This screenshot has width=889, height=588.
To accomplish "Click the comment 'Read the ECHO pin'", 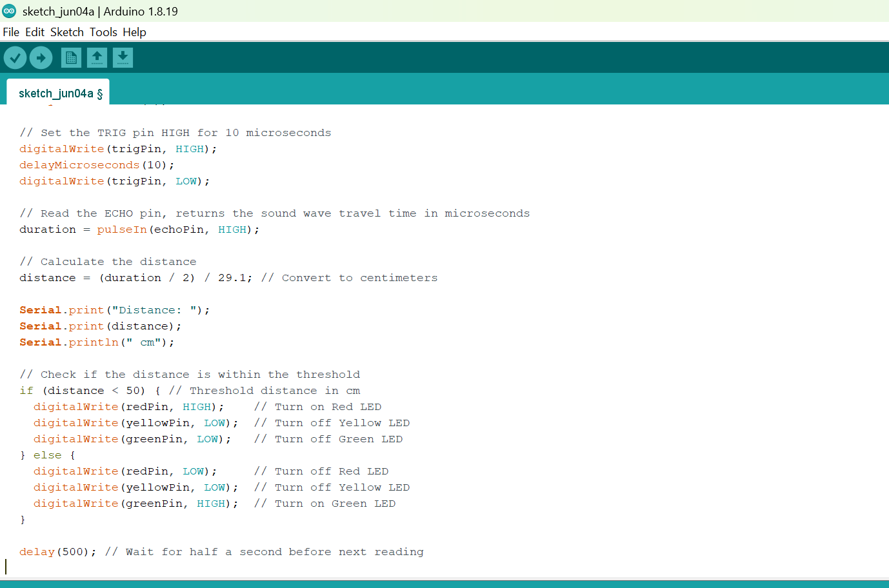I will click(x=275, y=213).
